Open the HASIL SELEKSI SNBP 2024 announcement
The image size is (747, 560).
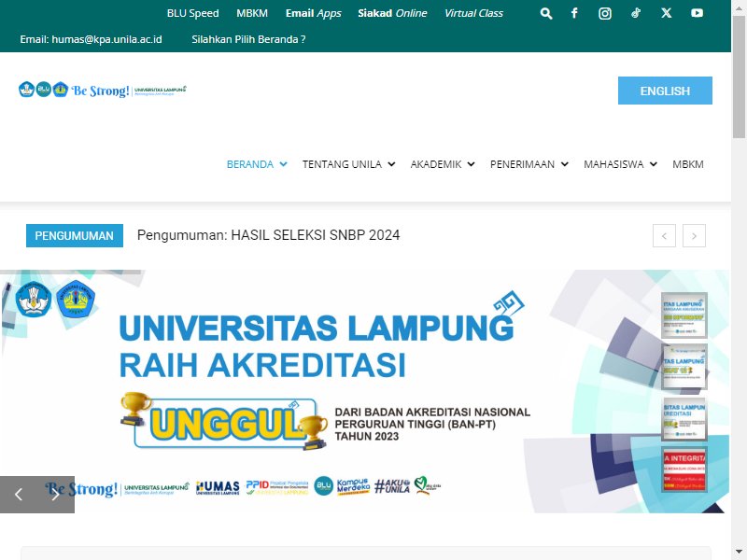click(268, 235)
